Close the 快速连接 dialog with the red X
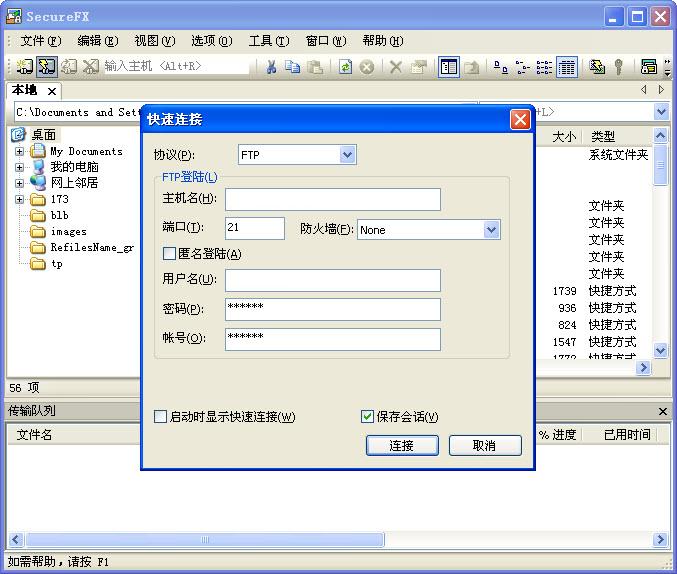Viewport: 677px width, 574px height. click(520, 119)
